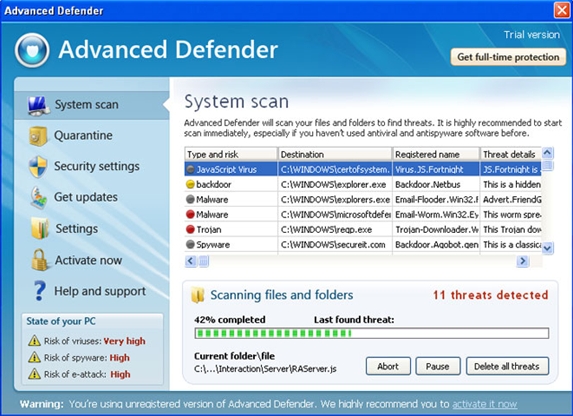Click the warning icon beside Risk of spyware
This screenshot has height=416, width=573.
pos(34,357)
